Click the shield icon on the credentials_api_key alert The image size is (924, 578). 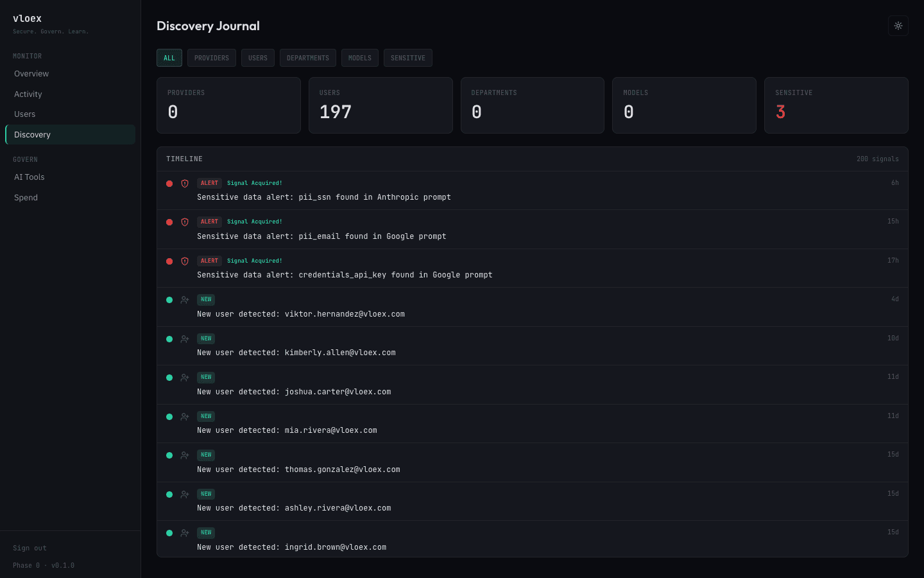(x=185, y=261)
